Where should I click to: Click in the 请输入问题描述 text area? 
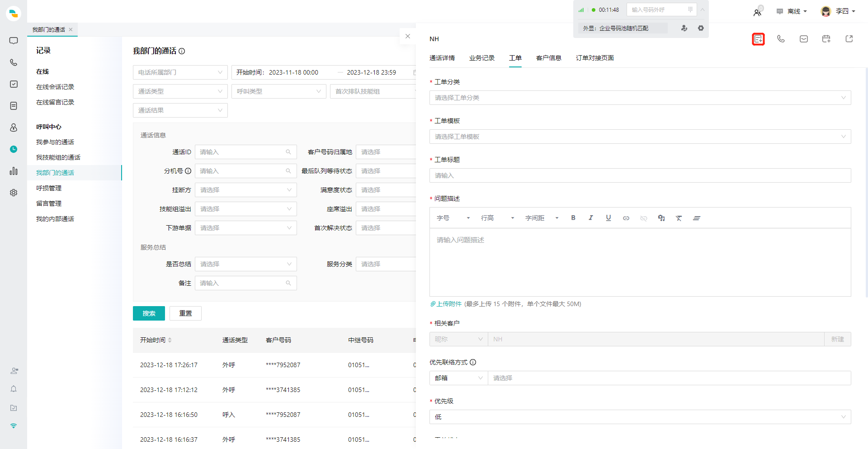tap(640, 262)
